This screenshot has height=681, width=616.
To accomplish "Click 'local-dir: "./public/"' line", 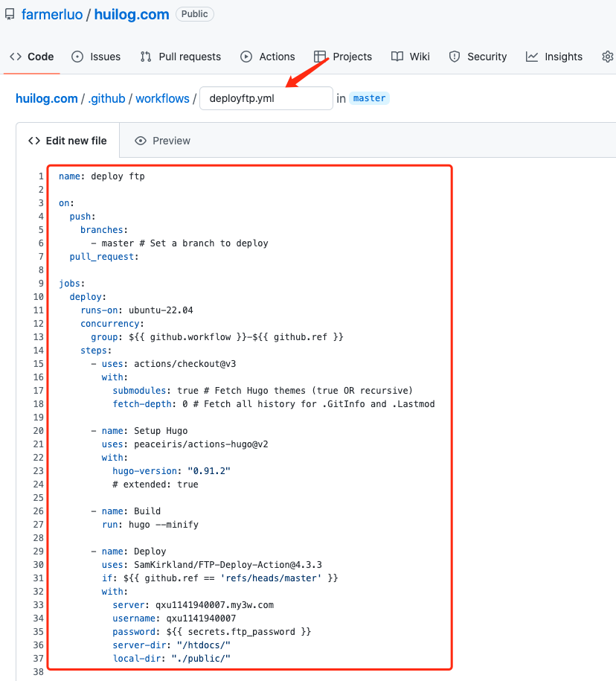I will [171, 659].
